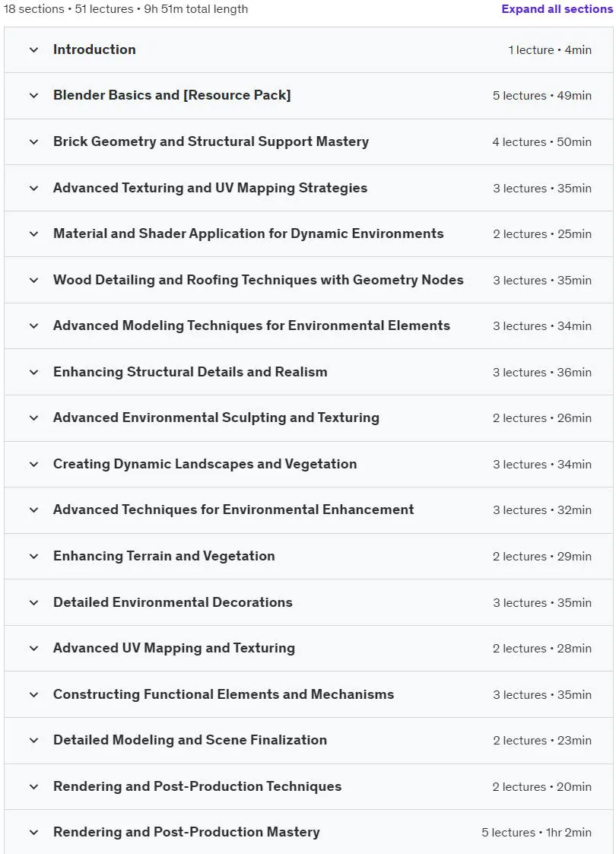This screenshot has width=616, height=854.
Task: Expand chevron for Advanced Environmental Sculpting
Action: tap(33, 417)
